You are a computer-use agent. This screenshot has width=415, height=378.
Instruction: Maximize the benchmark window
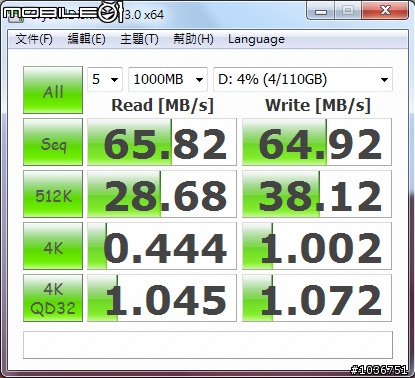[x=348, y=11]
